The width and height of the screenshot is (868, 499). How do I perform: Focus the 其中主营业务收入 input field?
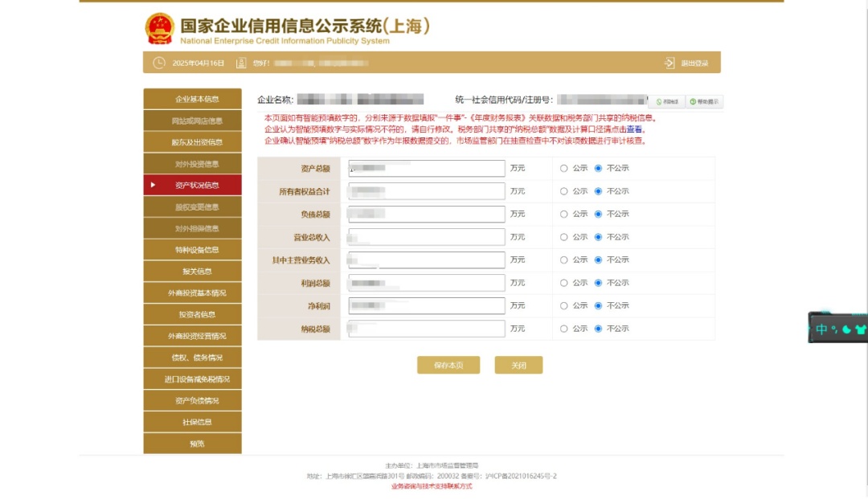(x=426, y=260)
